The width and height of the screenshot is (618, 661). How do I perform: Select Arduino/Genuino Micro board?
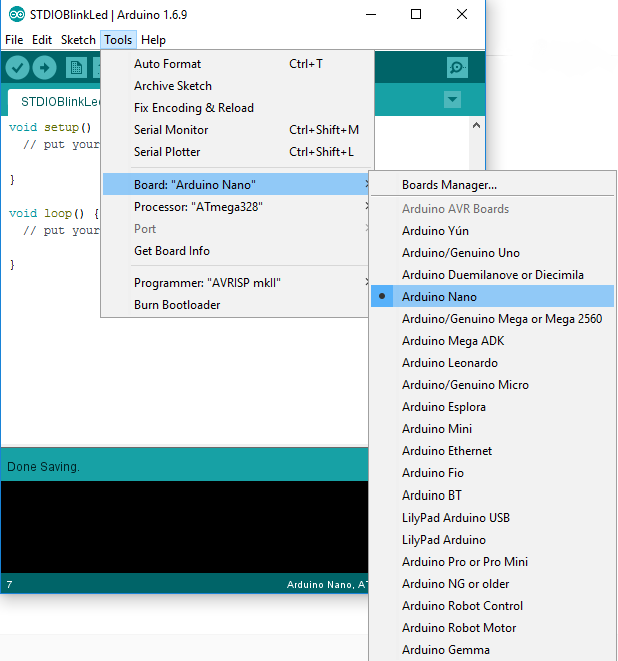point(492,384)
